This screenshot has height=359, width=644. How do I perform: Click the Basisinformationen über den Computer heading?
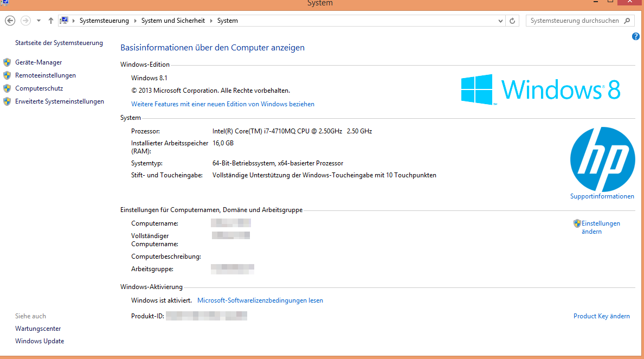tap(212, 48)
